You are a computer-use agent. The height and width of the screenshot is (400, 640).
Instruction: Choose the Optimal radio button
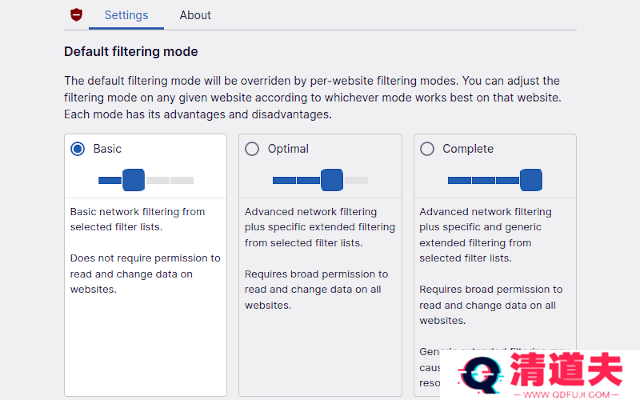click(x=252, y=149)
